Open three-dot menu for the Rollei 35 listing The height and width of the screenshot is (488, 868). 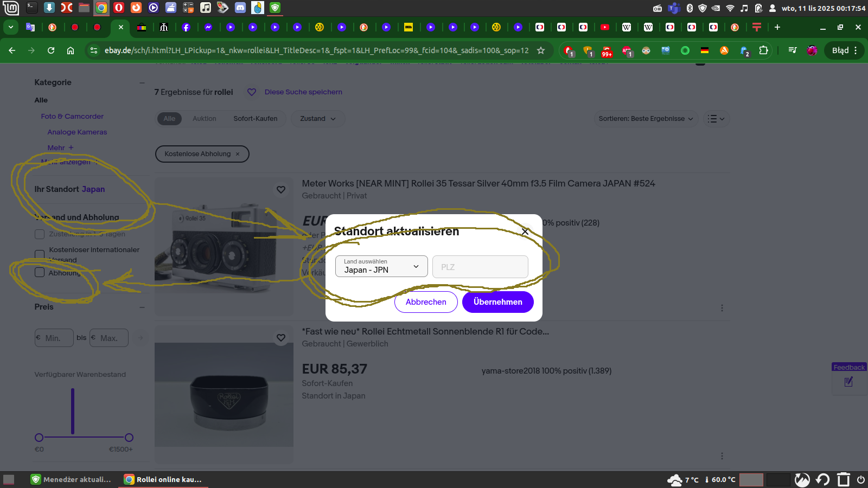point(722,308)
